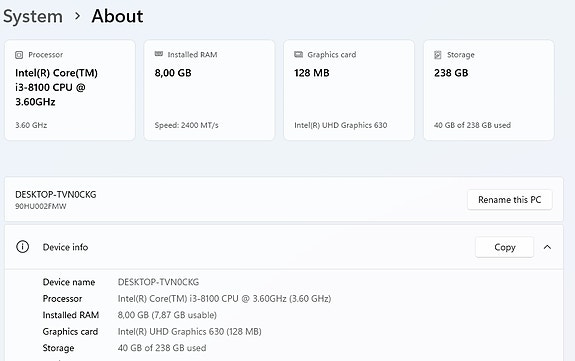Click the Storage row label in Device info
The image size is (575, 361).
tap(58, 348)
